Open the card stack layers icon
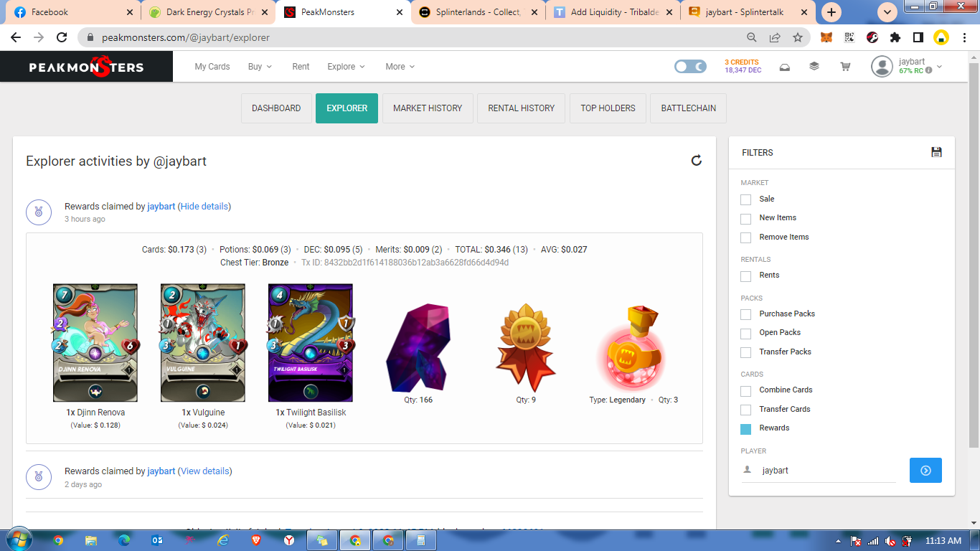This screenshot has width=980, height=551. [814, 66]
